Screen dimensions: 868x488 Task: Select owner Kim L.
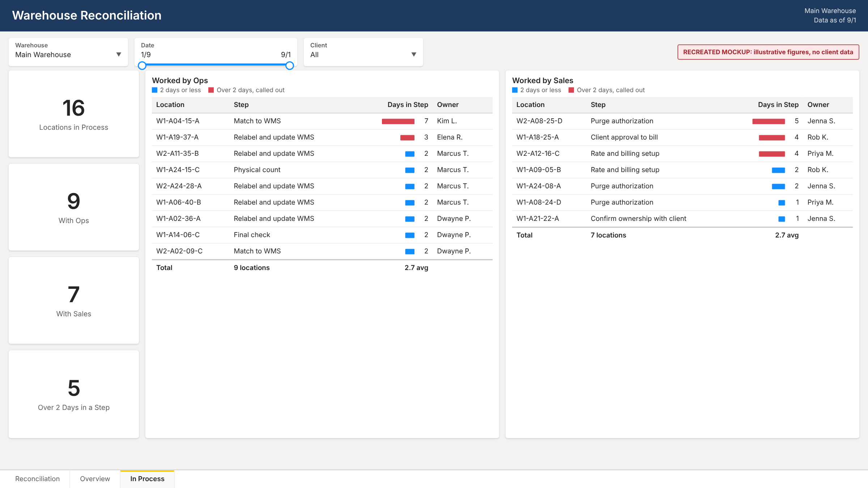click(447, 121)
